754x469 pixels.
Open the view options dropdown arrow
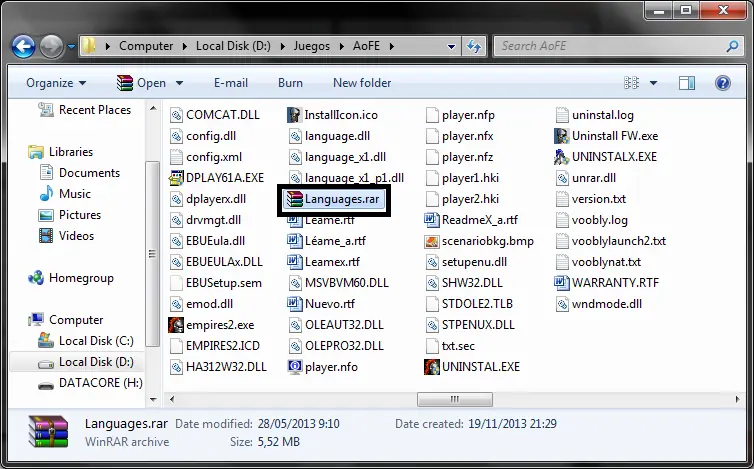[653, 83]
